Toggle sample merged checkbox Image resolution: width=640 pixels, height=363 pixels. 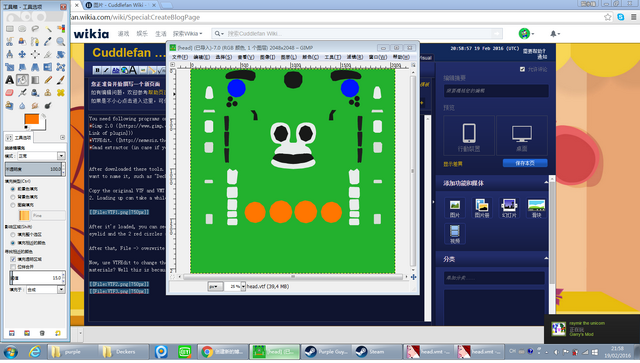pos(13,267)
